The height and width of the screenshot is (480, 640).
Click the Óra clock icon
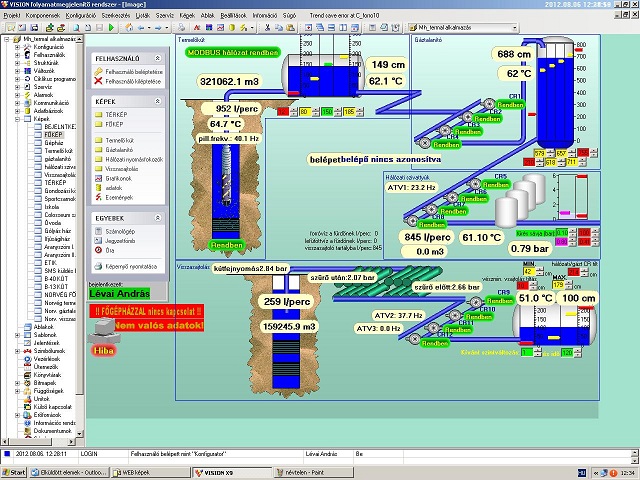(98, 251)
